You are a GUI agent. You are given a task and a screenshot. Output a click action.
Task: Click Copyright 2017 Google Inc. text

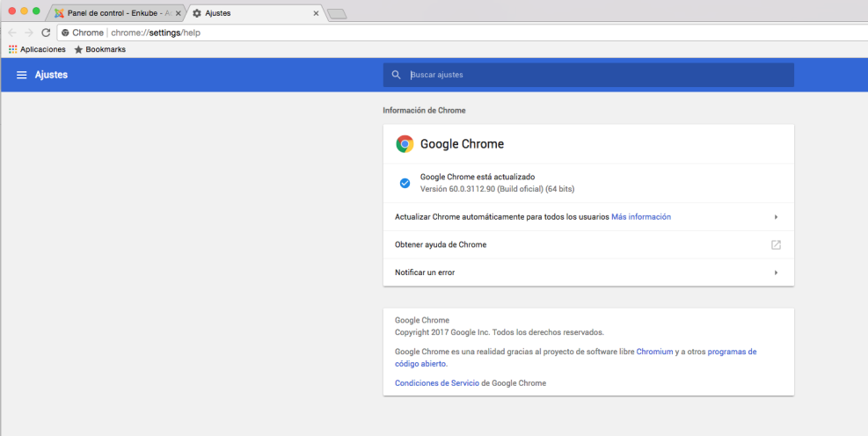[x=500, y=332]
